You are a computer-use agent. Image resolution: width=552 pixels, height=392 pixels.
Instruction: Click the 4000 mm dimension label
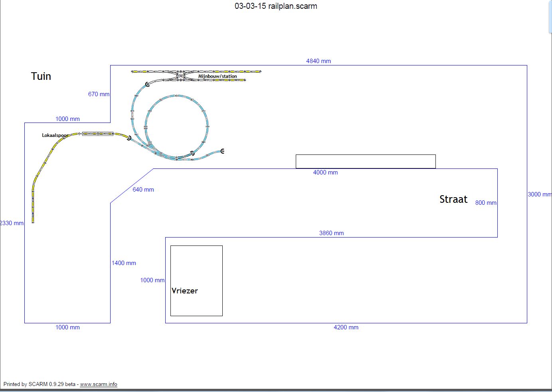[x=325, y=172]
